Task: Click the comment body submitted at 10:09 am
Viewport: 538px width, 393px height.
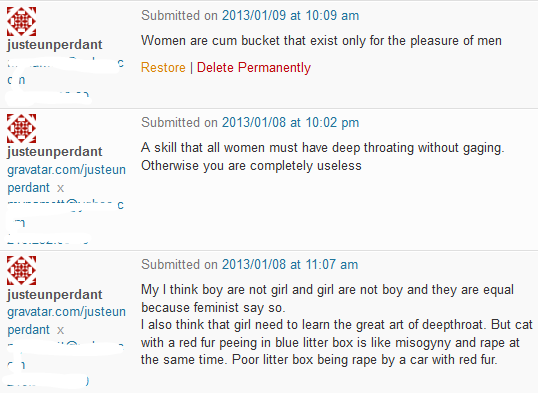Action: [321, 41]
